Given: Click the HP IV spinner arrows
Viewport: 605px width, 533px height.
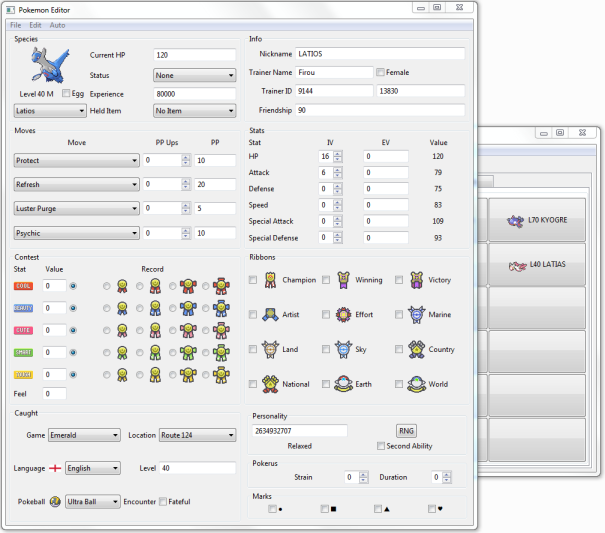Looking at the screenshot, I should coord(338,156).
